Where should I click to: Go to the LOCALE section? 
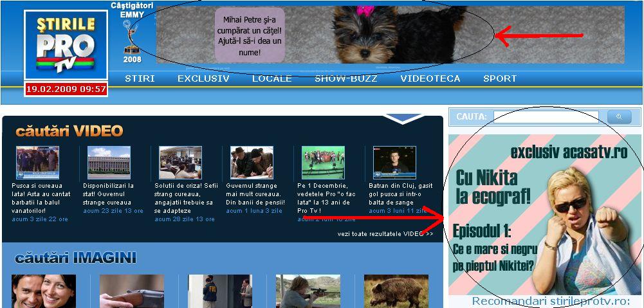click(x=271, y=78)
